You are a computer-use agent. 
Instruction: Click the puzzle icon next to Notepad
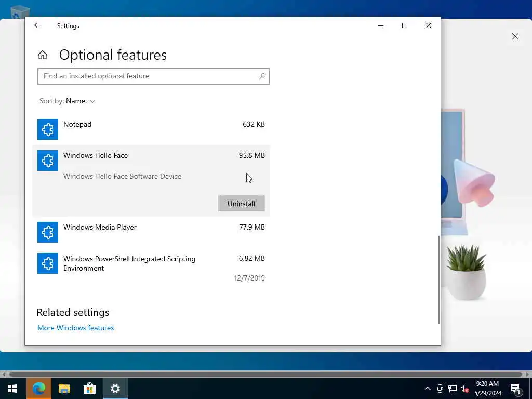click(x=47, y=129)
